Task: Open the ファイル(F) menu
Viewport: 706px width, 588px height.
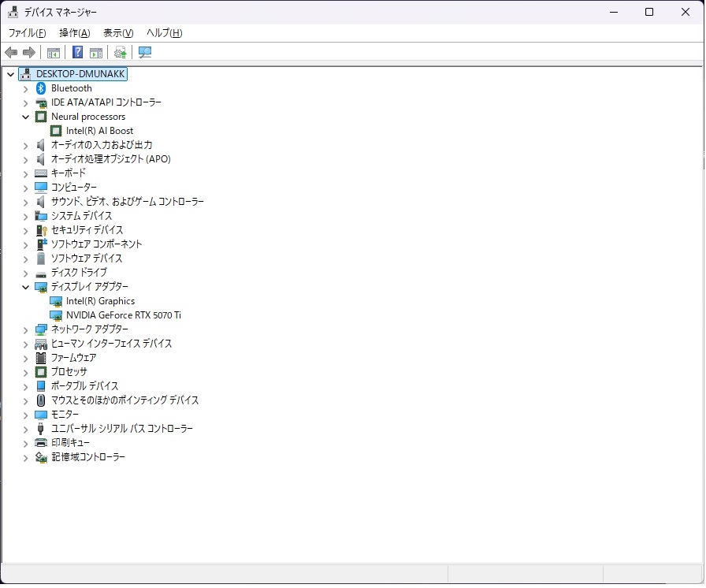Action: [27, 33]
